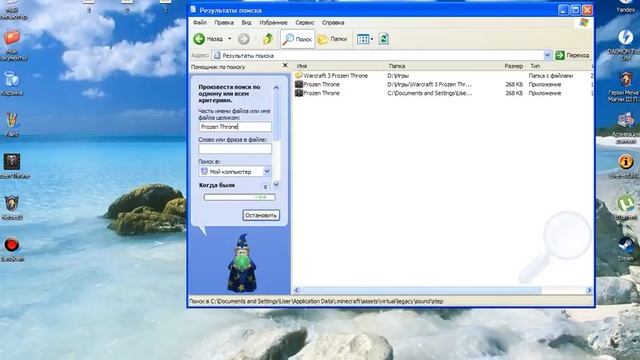Open the Views mode toolbar dropdown
This screenshot has height=360, width=640.
[365, 39]
